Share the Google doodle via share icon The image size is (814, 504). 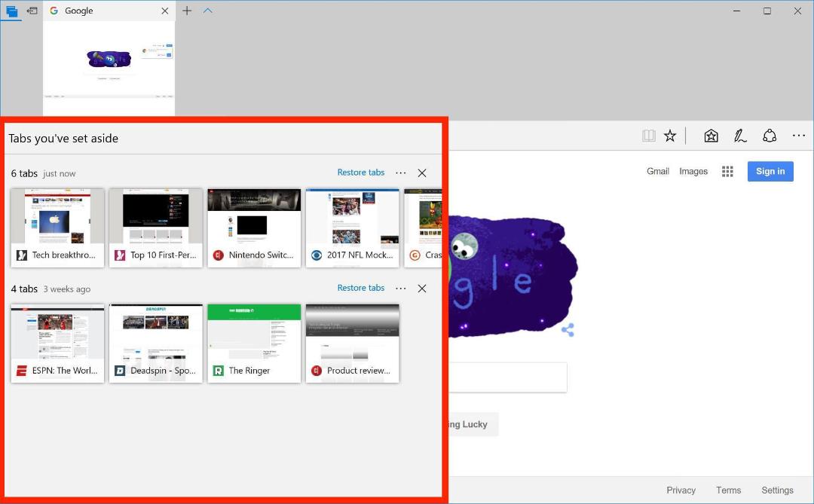point(568,330)
